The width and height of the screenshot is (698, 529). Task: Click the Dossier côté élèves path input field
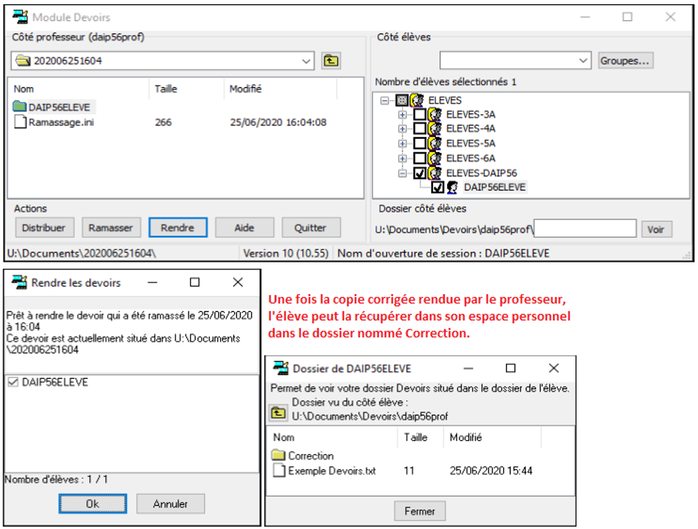point(585,229)
